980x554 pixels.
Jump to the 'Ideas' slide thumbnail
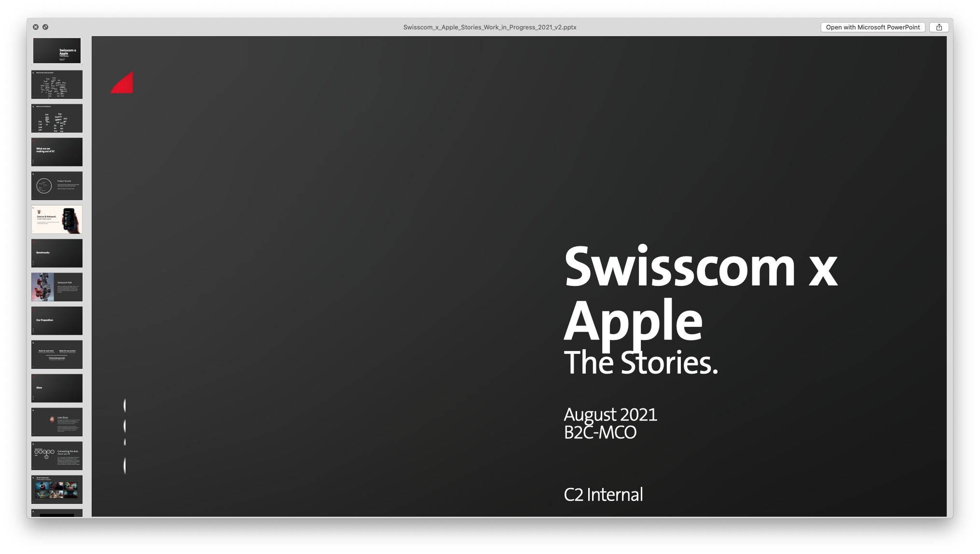coord(57,388)
